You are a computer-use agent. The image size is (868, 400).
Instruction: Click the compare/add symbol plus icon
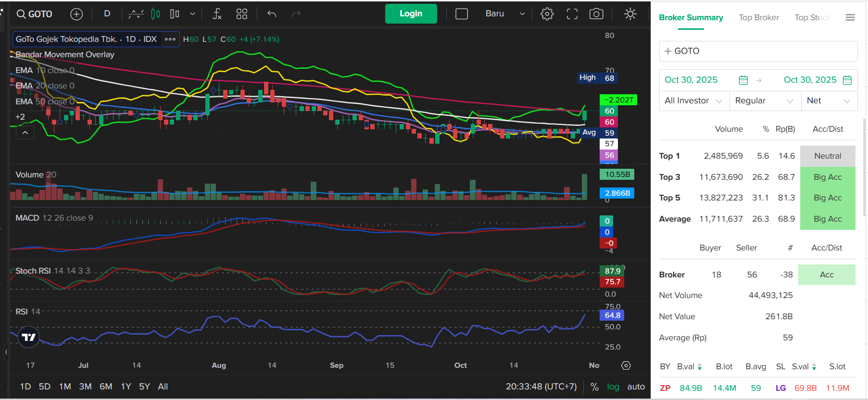click(76, 14)
